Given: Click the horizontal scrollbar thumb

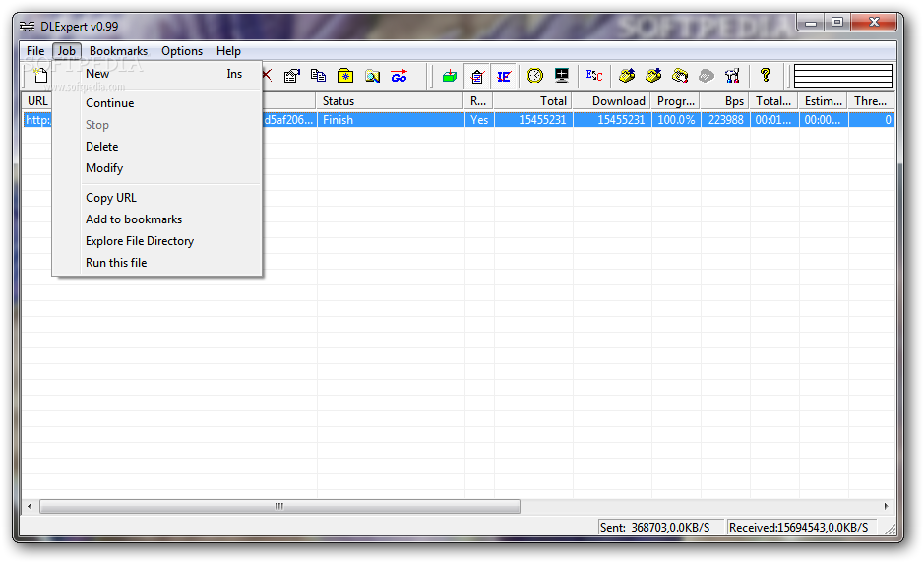Looking at the screenshot, I should coord(279,507).
